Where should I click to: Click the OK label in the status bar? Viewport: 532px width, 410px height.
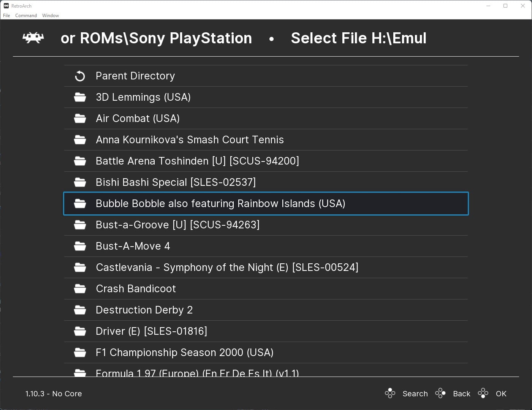[x=501, y=394]
